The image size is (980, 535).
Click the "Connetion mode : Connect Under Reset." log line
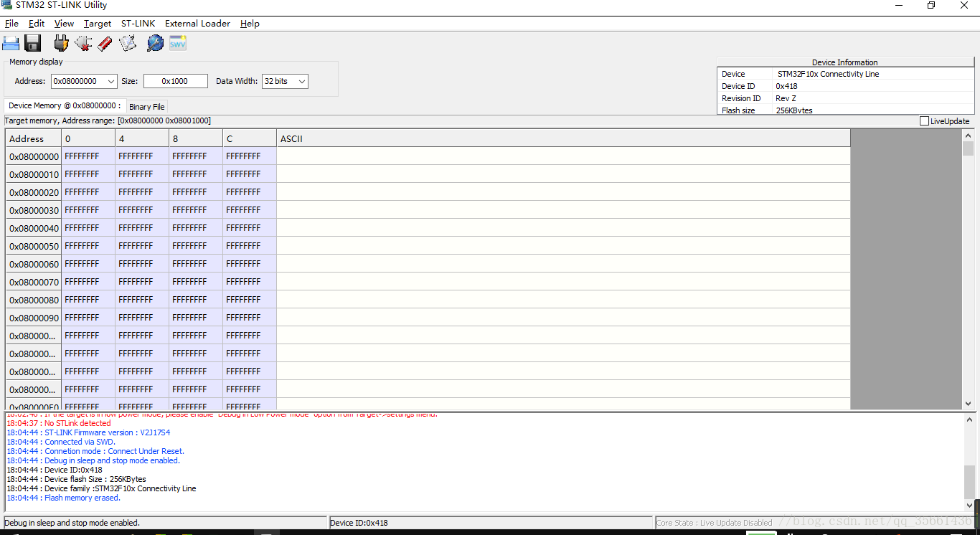coord(95,451)
